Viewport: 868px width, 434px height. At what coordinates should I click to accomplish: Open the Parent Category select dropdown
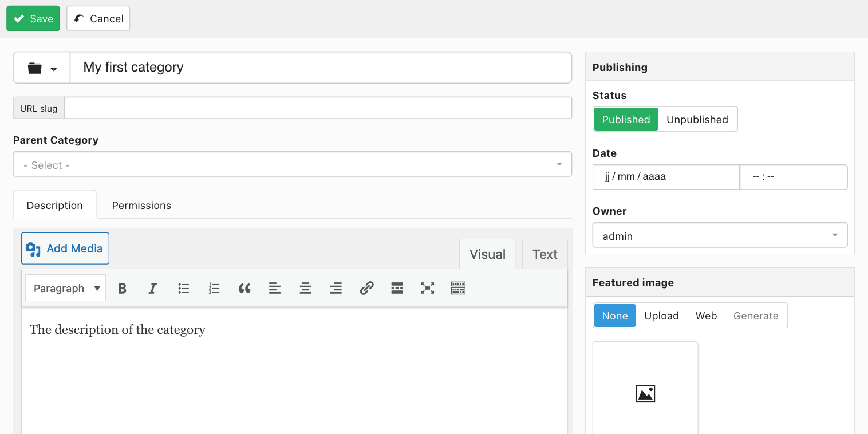pos(293,164)
